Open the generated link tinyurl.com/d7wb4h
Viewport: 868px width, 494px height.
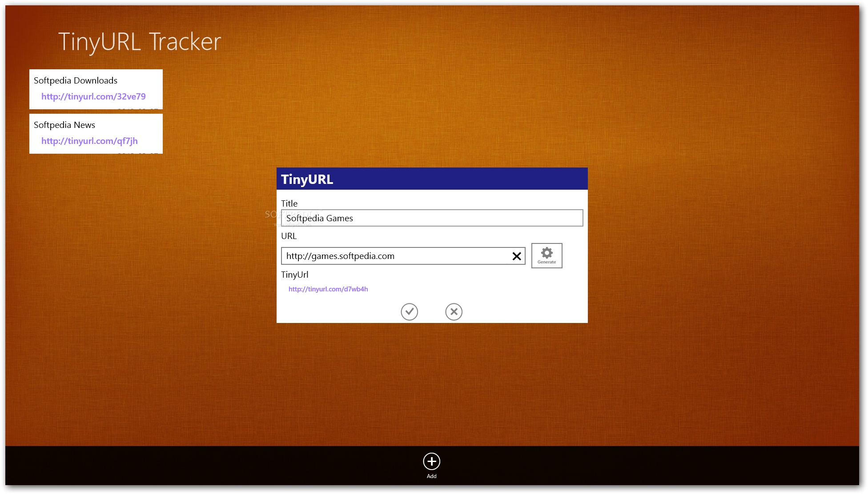pos(328,289)
